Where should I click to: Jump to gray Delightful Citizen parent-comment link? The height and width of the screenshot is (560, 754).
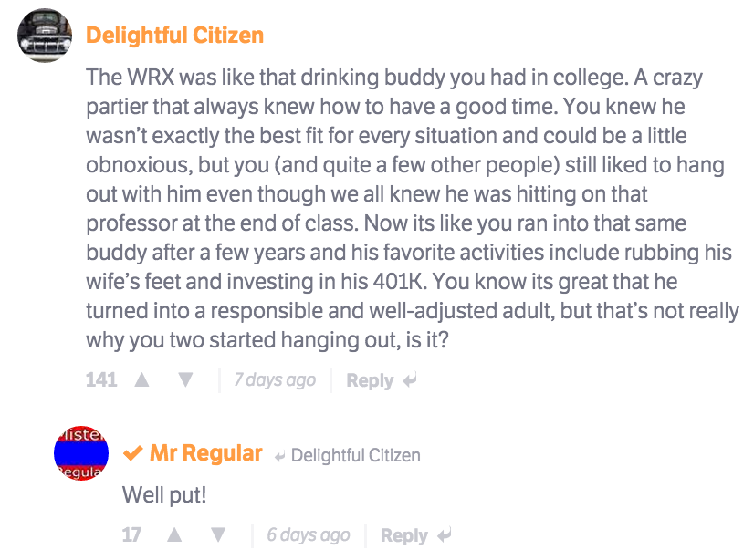tap(355, 455)
